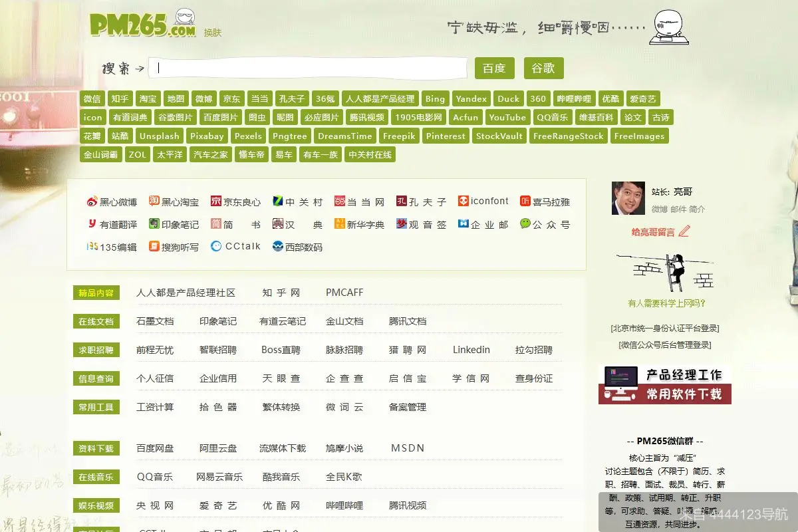Switch to the 在线音乐 category
The image size is (798, 532).
(96, 477)
